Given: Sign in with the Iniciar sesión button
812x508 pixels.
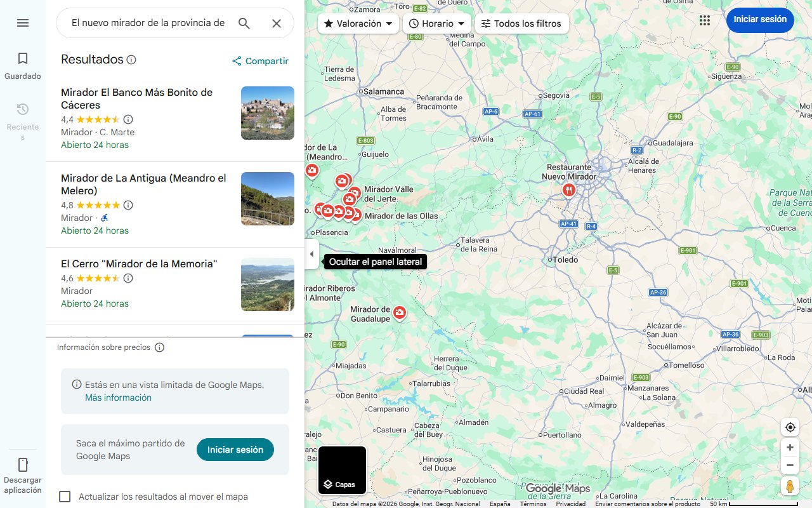Looking at the screenshot, I should pyautogui.click(x=760, y=20).
